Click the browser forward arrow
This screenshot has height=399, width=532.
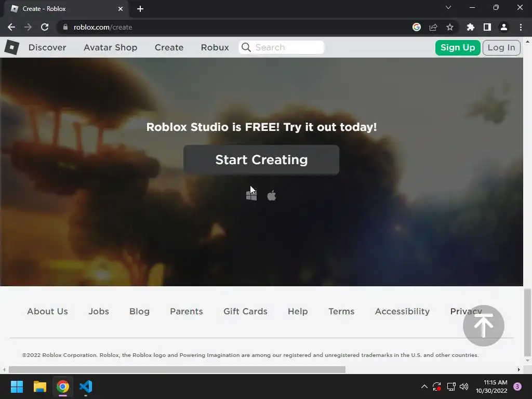coord(28,27)
